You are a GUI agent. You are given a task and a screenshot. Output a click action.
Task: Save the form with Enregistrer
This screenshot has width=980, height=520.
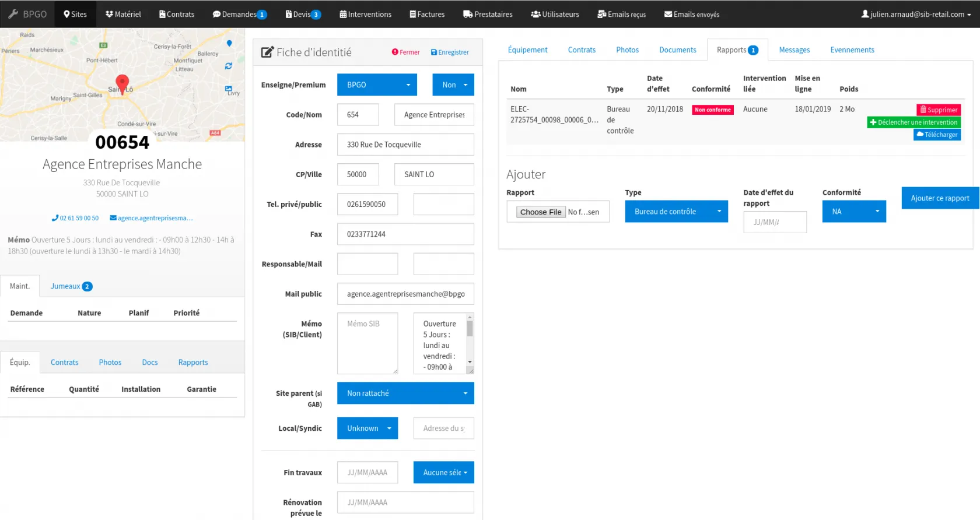450,52
